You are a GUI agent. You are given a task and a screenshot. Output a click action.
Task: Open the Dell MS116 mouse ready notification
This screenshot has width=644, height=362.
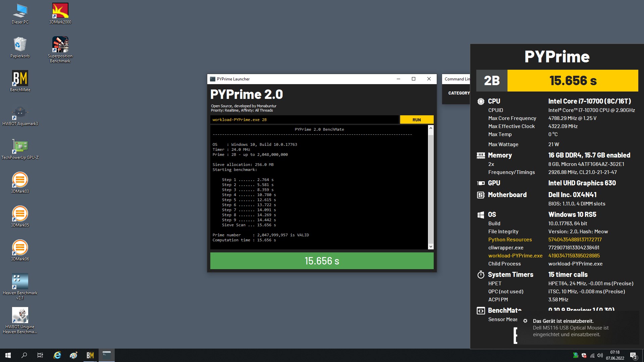[578, 328]
